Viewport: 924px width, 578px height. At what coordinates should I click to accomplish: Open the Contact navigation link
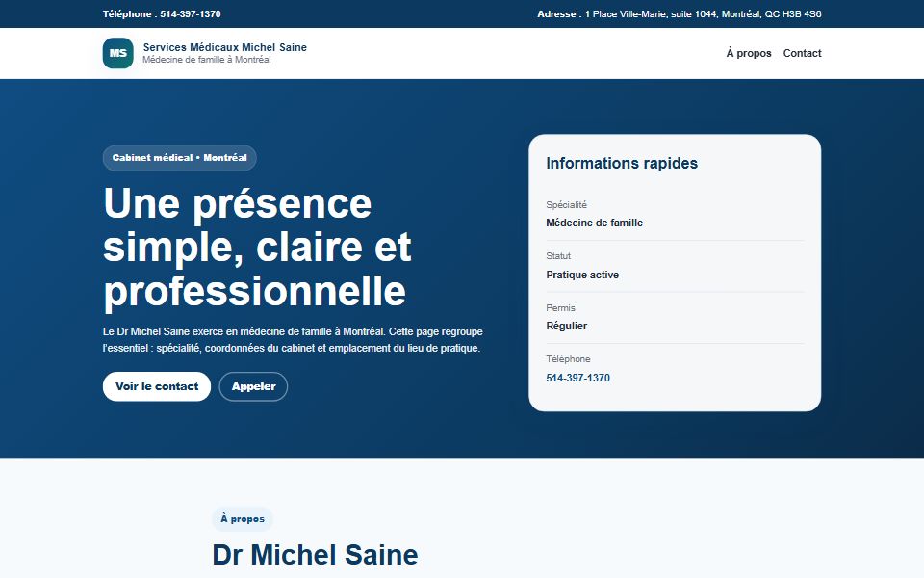[x=802, y=53]
